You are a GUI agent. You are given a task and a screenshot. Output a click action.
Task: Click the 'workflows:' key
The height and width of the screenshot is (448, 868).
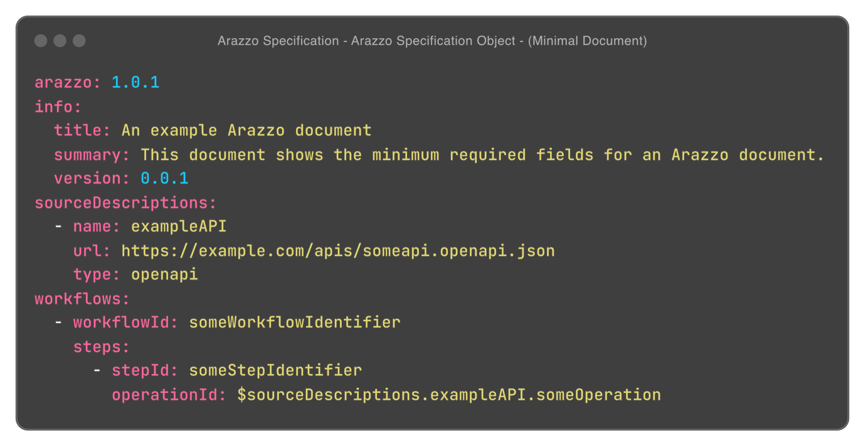(83, 298)
